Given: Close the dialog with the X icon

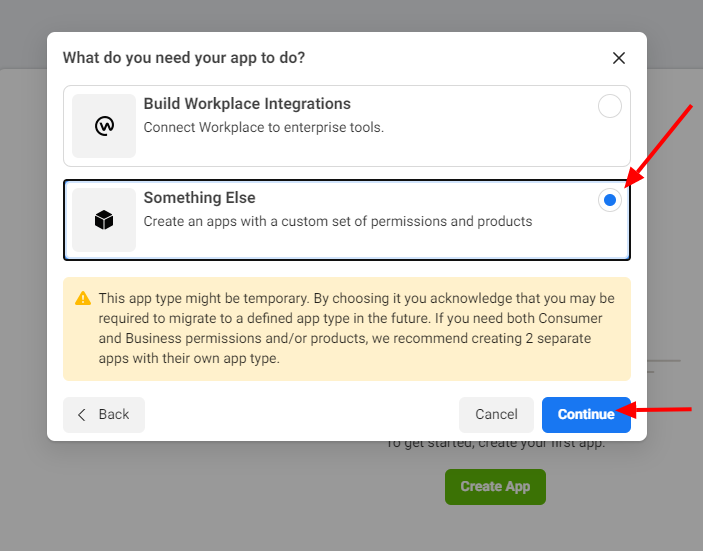Looking at the screenshot, I should click(619, 58).
